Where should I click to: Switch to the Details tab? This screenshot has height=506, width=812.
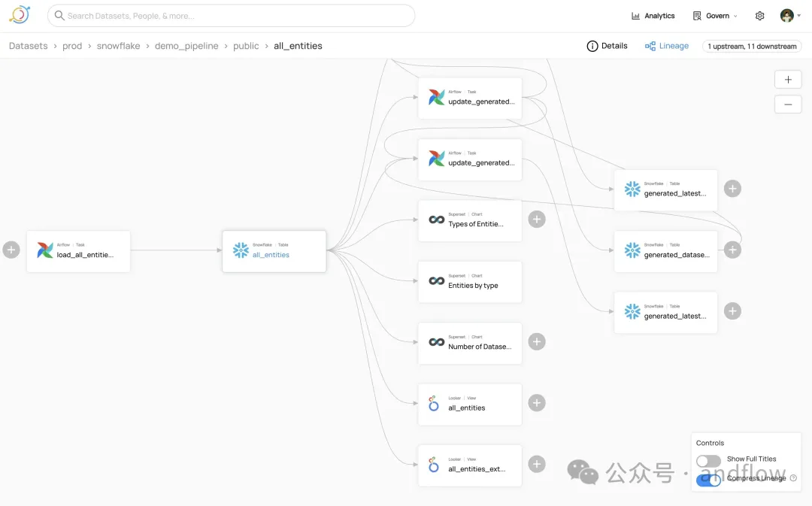point(607,46)
